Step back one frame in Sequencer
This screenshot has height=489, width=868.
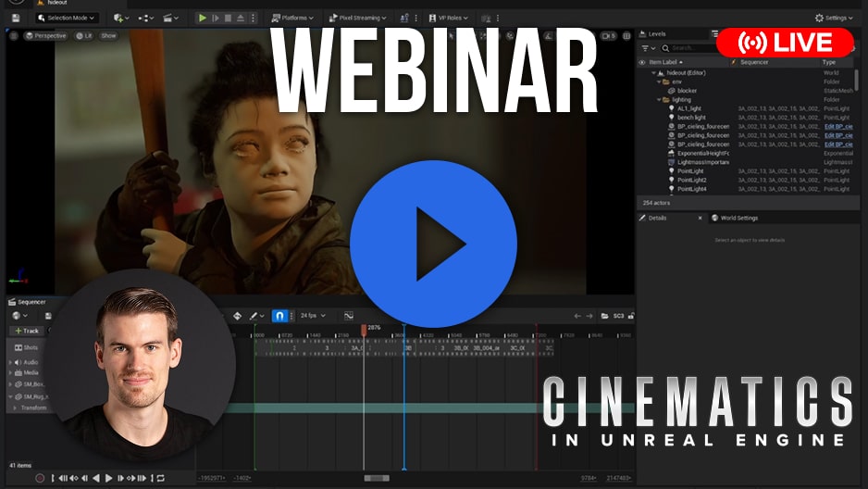[85, 478]
